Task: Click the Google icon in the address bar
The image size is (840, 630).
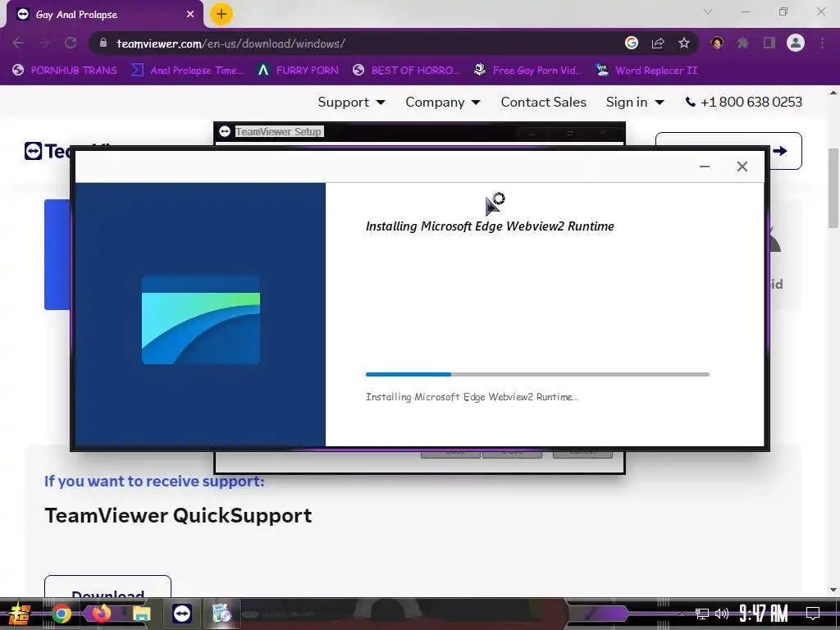Action: click(x=632, y=43)
